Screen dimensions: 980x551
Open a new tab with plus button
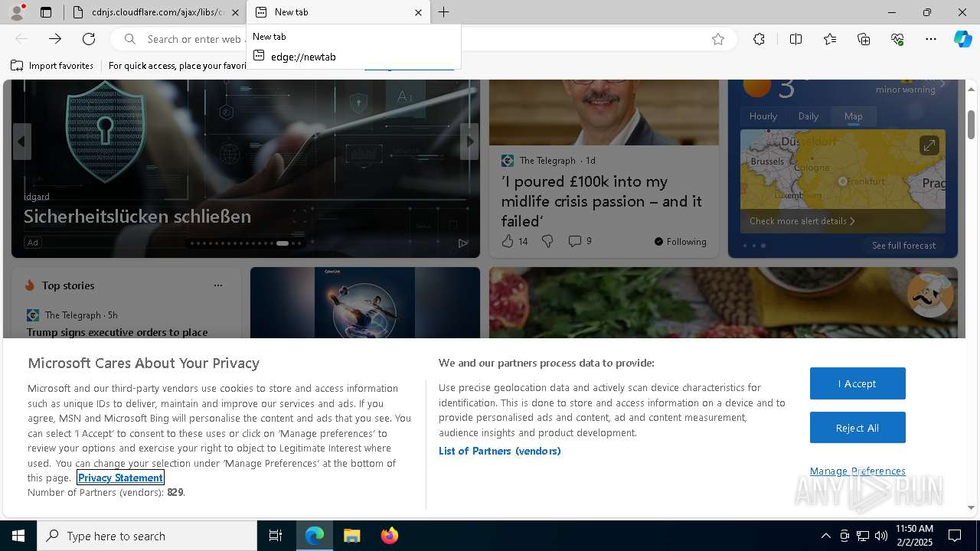click(x=444, y=12)
